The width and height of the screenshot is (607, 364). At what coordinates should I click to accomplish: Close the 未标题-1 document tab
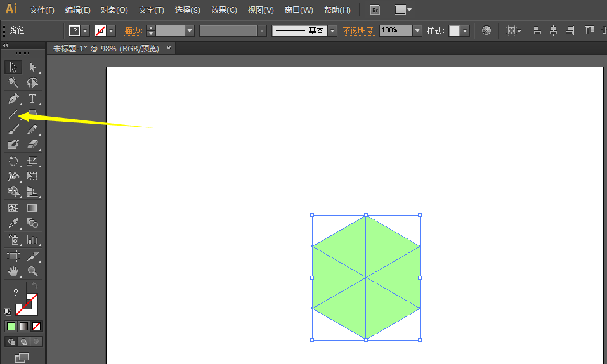click(x=169, y=48)
